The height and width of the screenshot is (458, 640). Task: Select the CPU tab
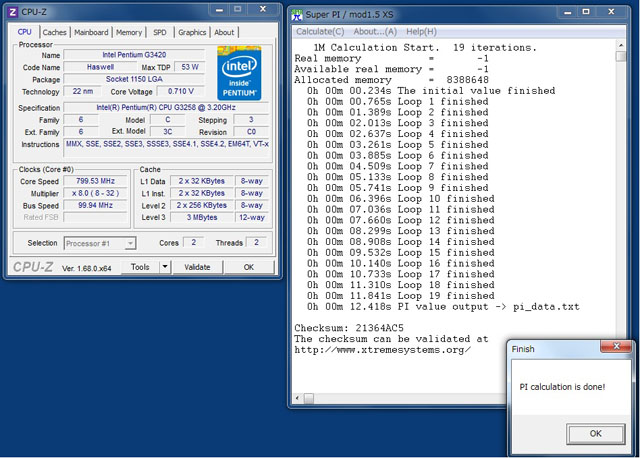(x=24, y=32)
